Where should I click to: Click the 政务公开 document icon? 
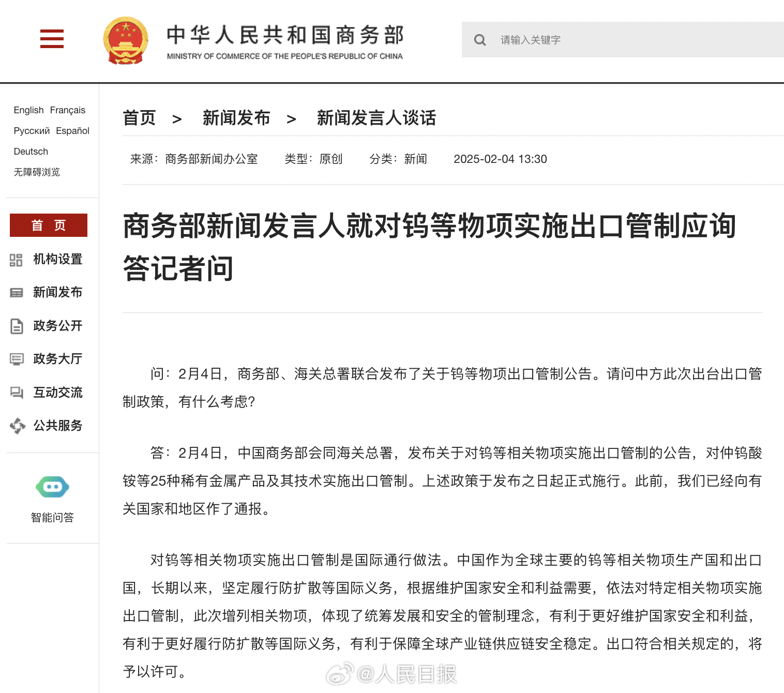[17, 326]
